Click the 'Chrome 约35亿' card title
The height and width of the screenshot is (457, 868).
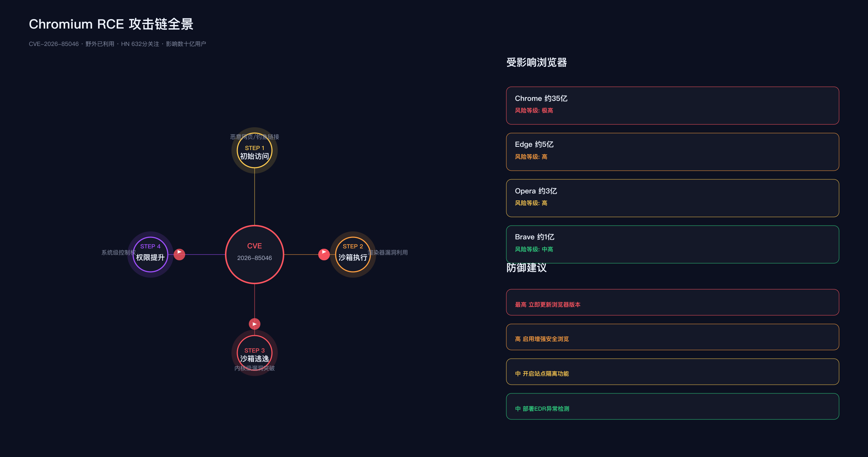(x=541, y=98)
